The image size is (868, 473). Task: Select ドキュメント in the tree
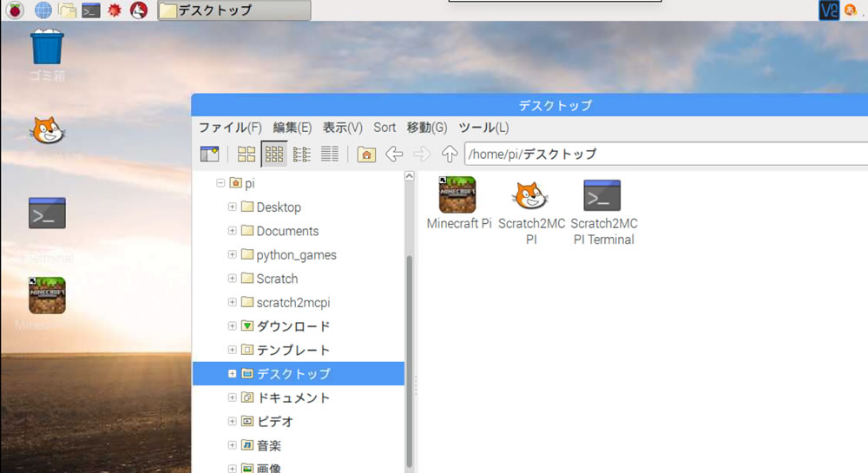(286, 397)
